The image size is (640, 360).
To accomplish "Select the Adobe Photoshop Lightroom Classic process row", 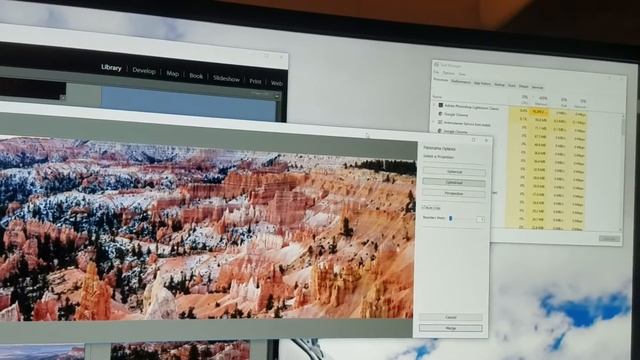I will [510, 109].
